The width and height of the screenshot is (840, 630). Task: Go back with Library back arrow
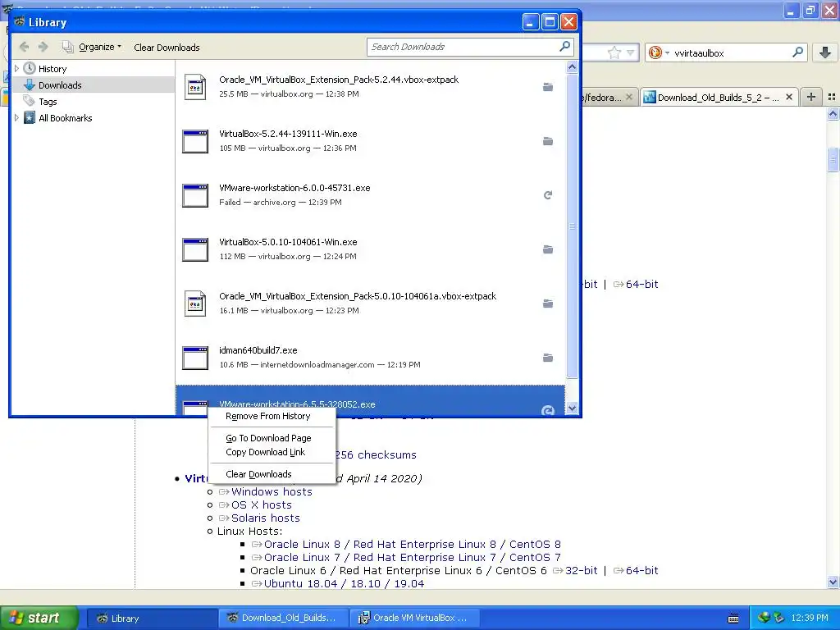[24, 47]
